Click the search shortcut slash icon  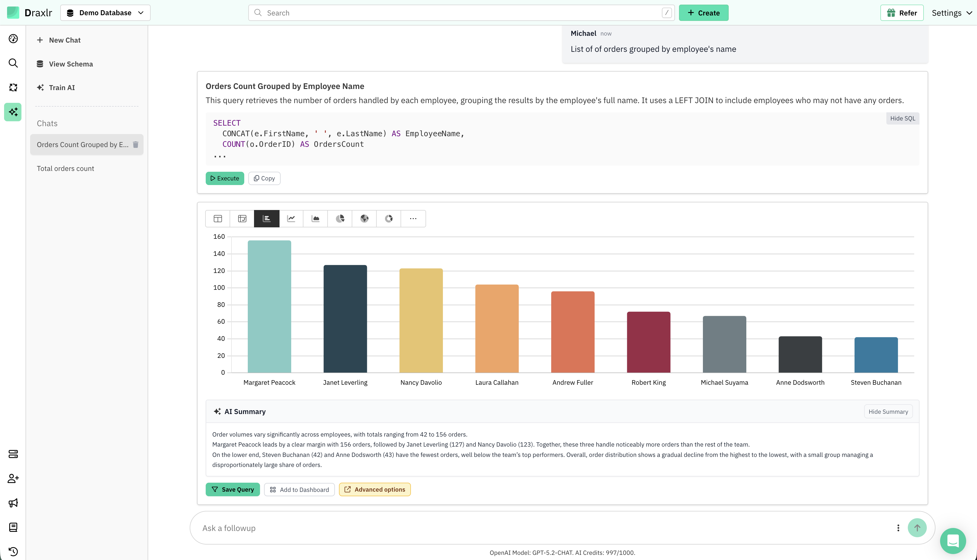point(667,13)
